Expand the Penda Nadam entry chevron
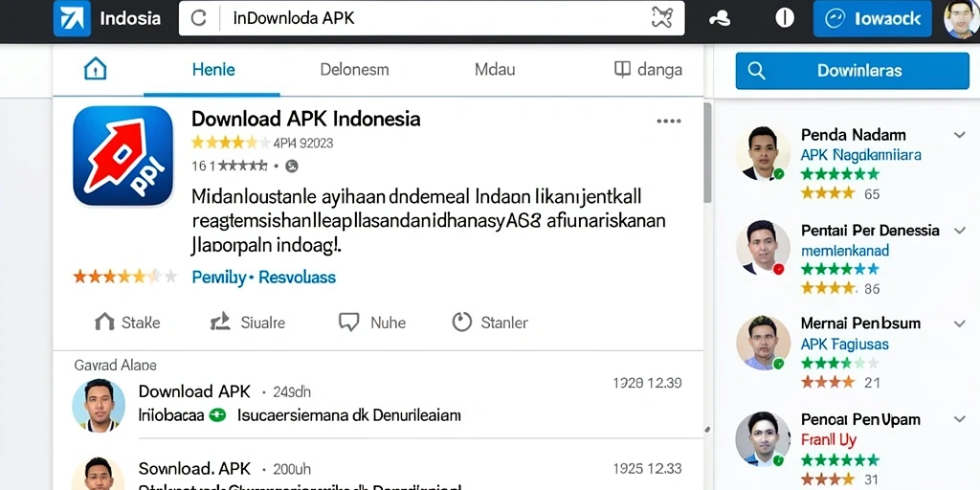The width and height of the screenshot is (980, 490). tap(959, 135)
